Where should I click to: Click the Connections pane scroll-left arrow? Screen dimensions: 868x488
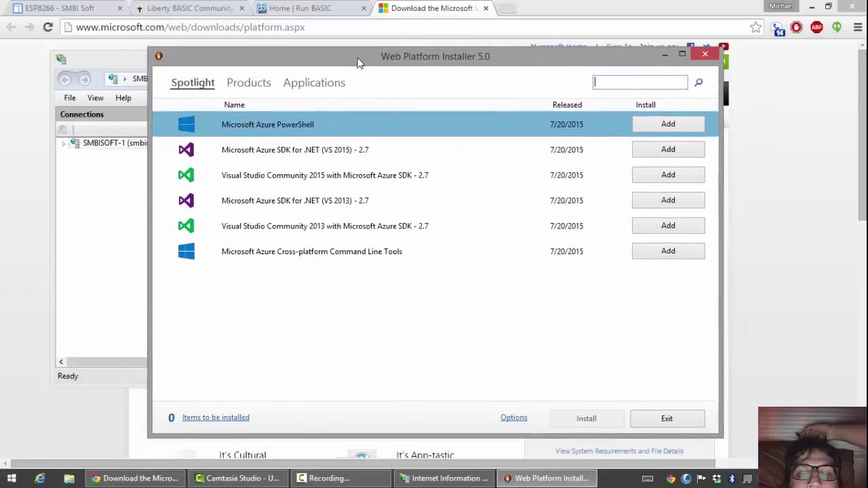(61, 362)
